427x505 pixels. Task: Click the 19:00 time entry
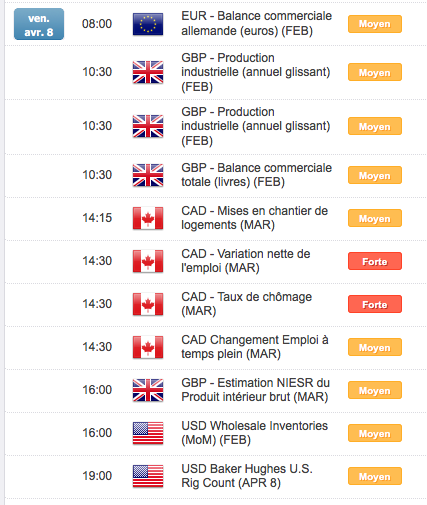tap(97, 476)
